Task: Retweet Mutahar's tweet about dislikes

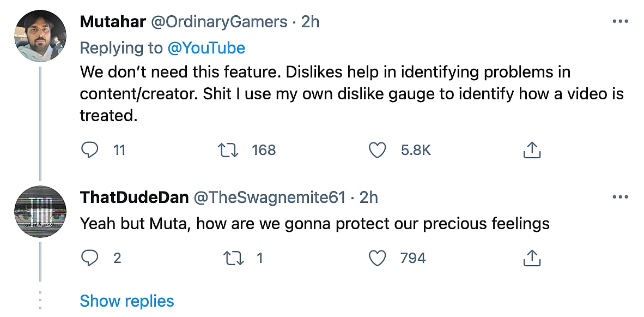Action: (x=227, y=150)
